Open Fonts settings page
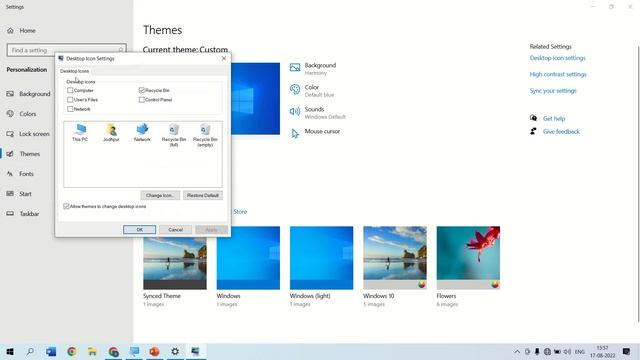Image resolution: width=640 pixels, height=360 pixels. [x=28, y=174]
